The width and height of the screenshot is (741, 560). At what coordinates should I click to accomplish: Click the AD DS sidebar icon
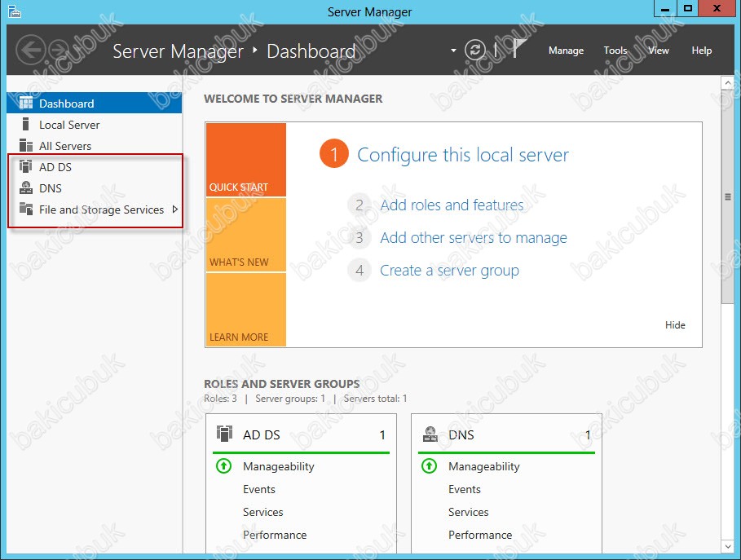26,166
